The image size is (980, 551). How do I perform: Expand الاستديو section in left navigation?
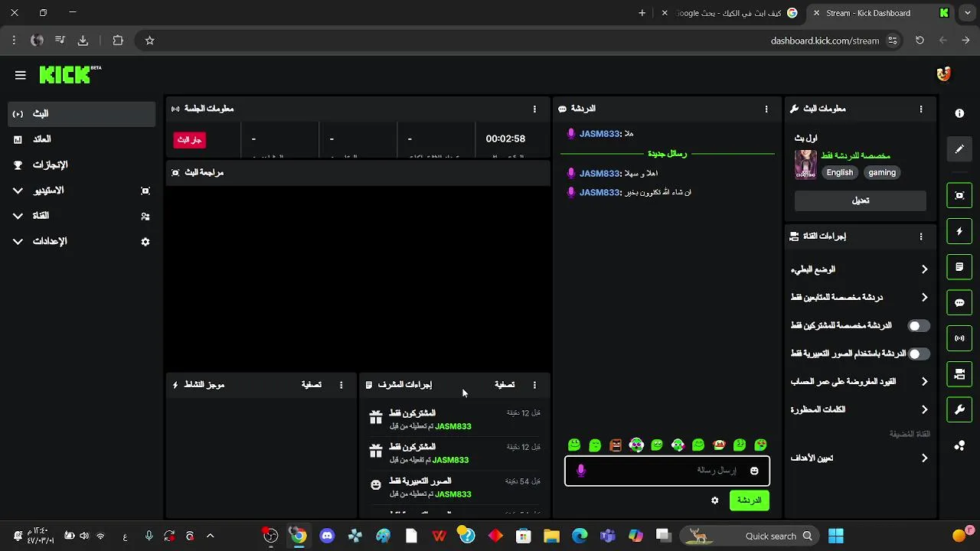click(x=81, y=191)
